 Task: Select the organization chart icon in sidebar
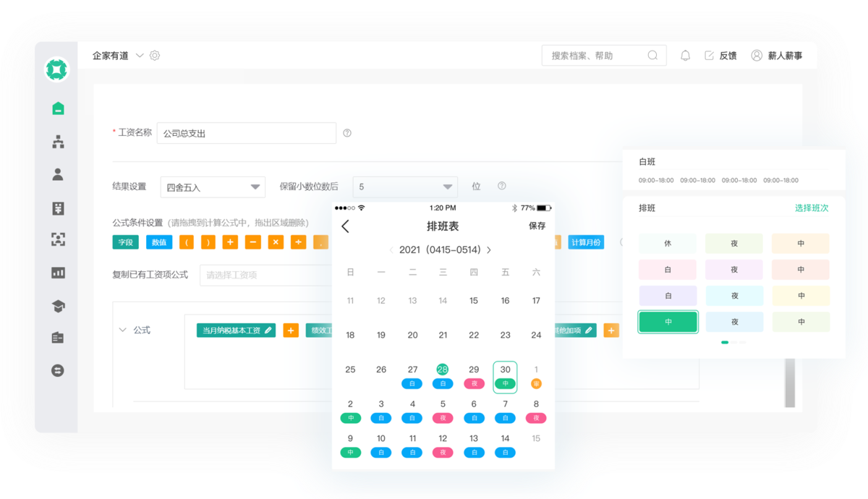(x=56, y=142)
